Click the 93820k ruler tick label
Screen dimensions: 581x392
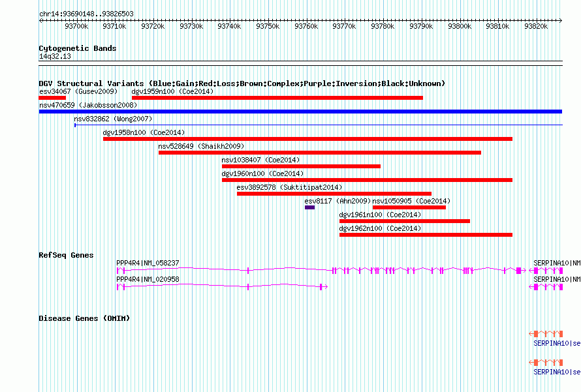[536, 26]
